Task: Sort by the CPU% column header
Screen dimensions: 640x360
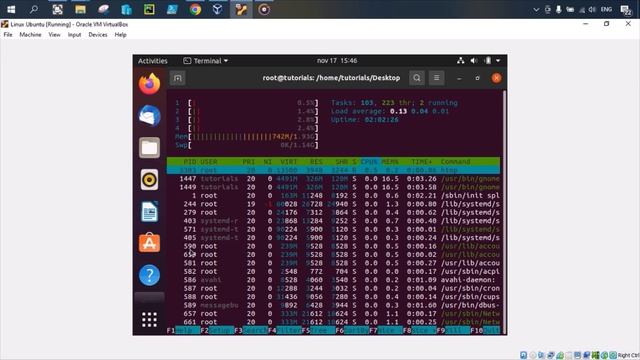Action: [370, 162]
